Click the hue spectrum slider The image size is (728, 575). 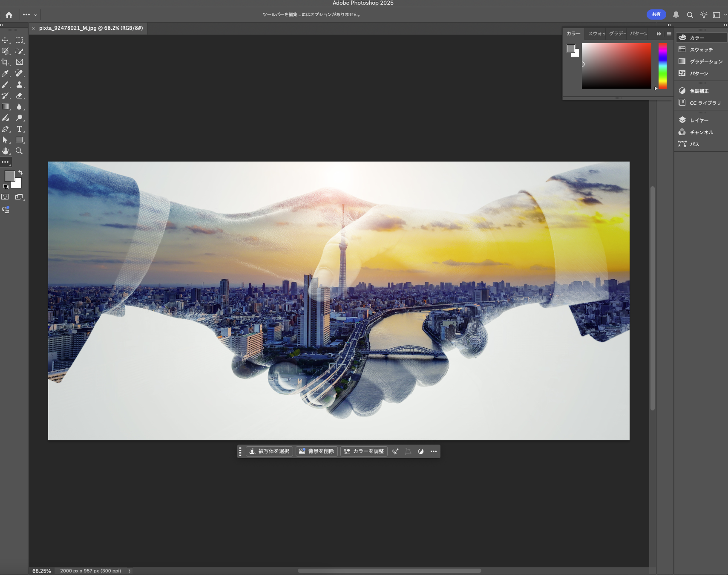(662, 66)
